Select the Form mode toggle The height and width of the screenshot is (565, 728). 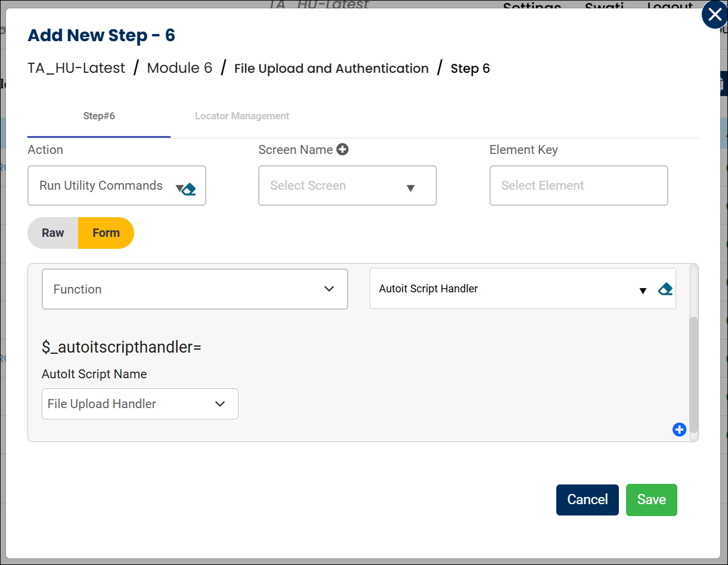click(x=106, y=233)
